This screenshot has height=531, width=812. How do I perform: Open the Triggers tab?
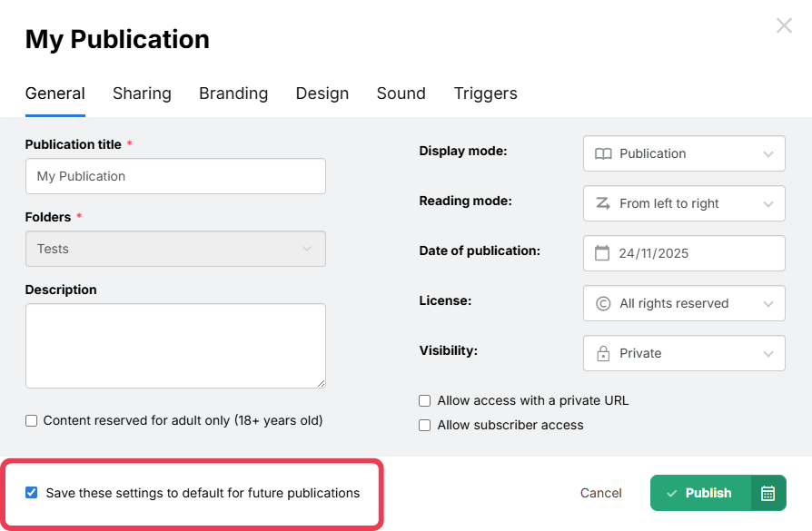(485, 93)
